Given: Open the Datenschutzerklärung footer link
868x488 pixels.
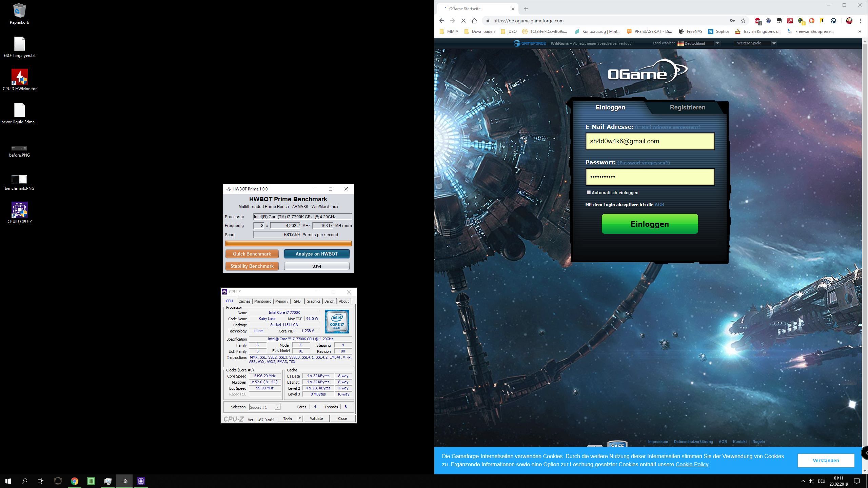Looking at the screenshot, I should click(693, 442).
